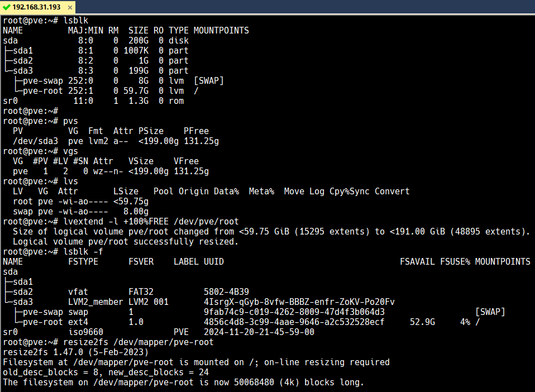Select '/dev/sda3' in pvs output
Image resolution: width=535 pixels, height=392 pixels.
36,141
